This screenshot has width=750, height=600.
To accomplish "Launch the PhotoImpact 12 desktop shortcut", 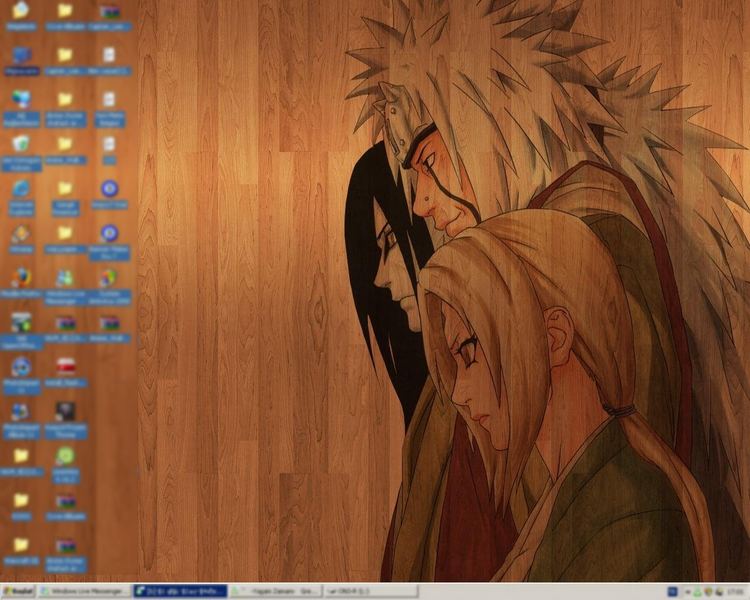I will point(21,367).
